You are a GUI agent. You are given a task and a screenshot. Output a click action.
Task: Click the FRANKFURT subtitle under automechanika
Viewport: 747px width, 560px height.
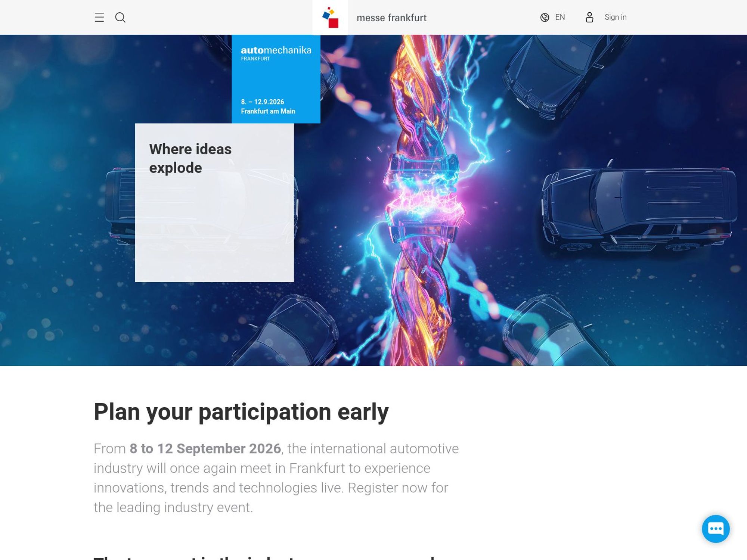(255, 59)
